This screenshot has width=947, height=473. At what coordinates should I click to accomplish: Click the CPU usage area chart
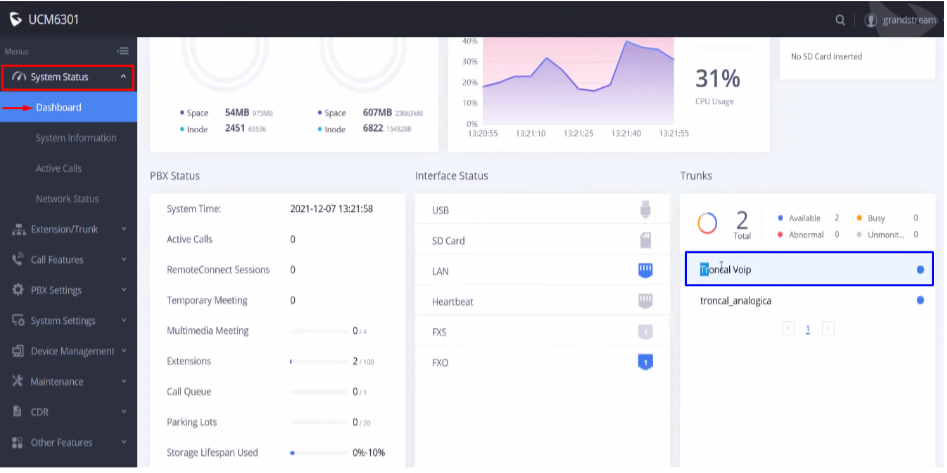(578, 80)
